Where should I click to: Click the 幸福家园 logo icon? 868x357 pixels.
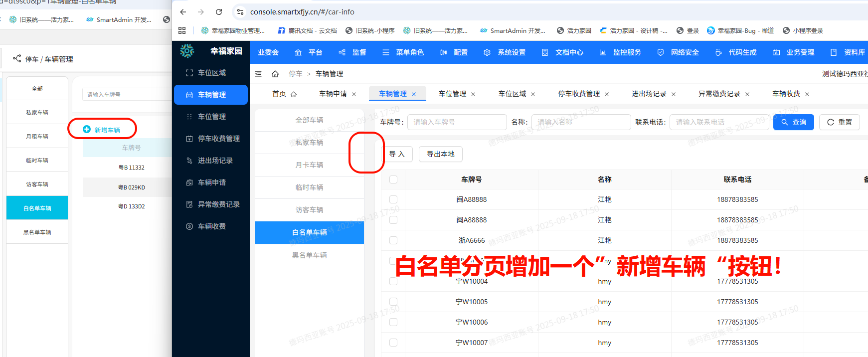click(x=187, y=51)
